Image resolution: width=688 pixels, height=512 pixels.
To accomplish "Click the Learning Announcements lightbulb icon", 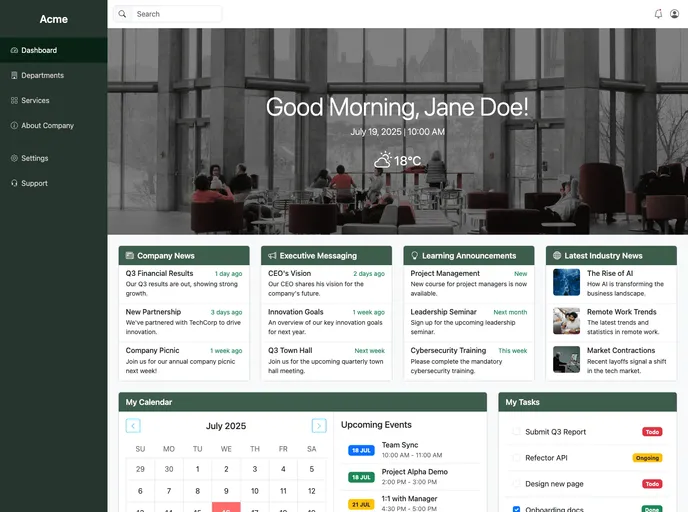I will [415, 256].
